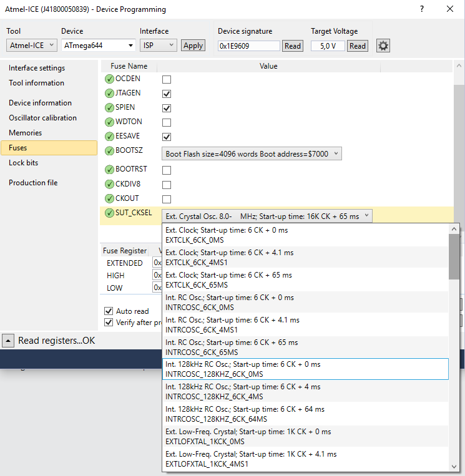Click the green status icon beside WDTON
Viewport: 465px width, 476px height.
pyautogui.click(x=109, y=122)
